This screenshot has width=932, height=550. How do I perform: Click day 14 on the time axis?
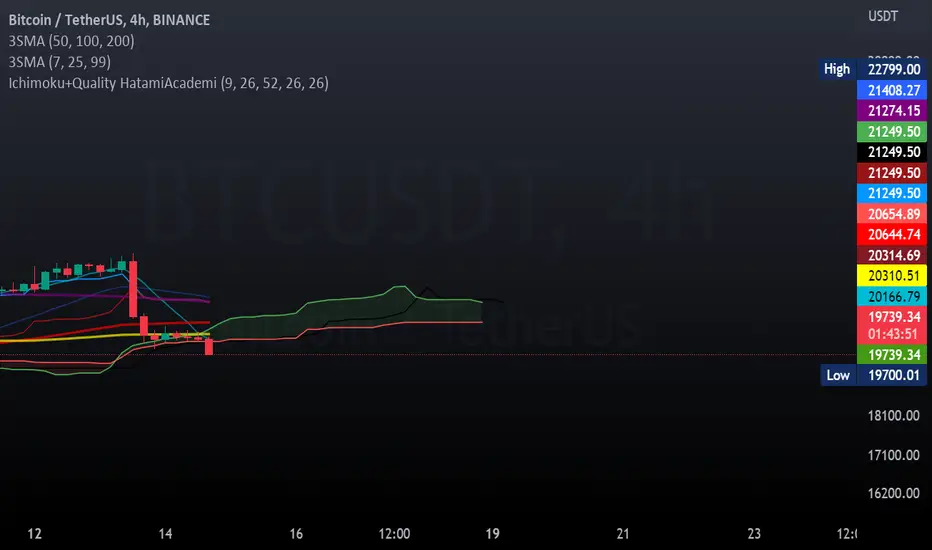(x=165, y=534)
